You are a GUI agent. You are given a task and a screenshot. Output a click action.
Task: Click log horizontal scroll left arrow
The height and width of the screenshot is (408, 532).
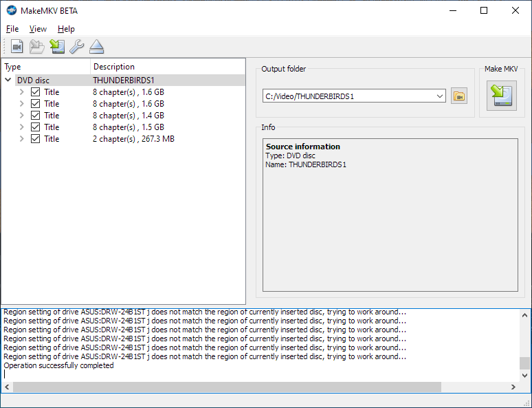tap(7, 387)
